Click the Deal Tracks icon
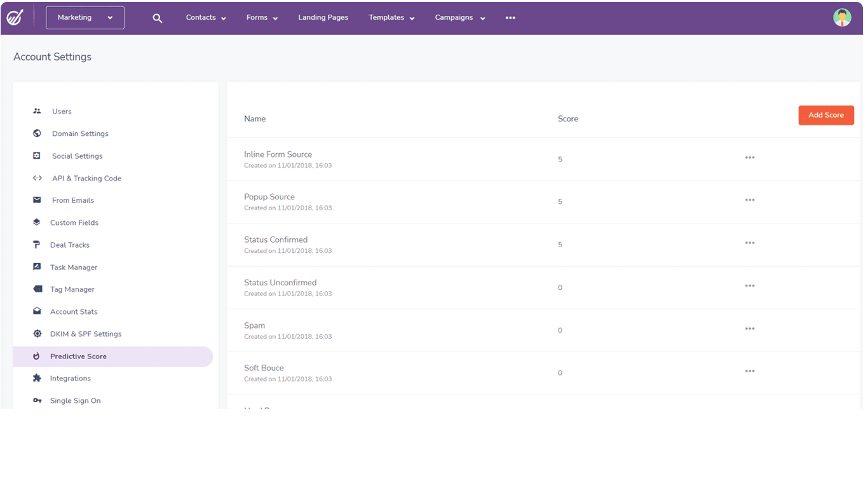868x488 pixels. point(37,245)
